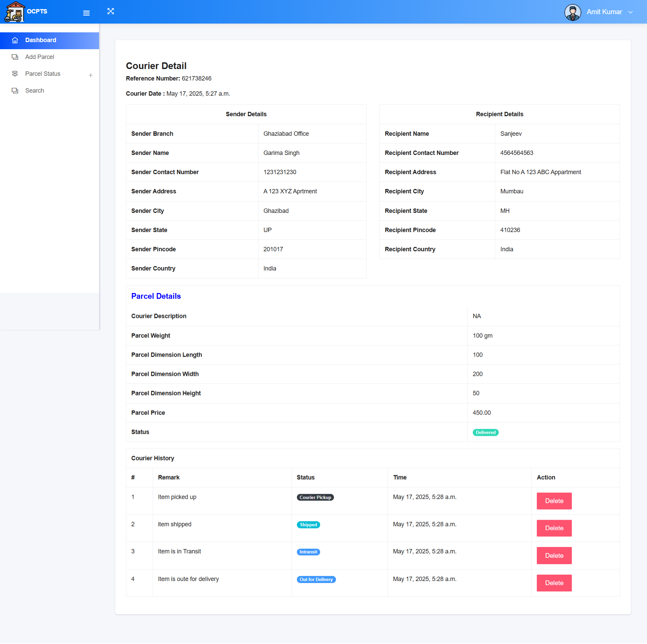Viewport: 647px width, 644px height.
Task: Click the Courier History heading
Action: tap(153, 458)
